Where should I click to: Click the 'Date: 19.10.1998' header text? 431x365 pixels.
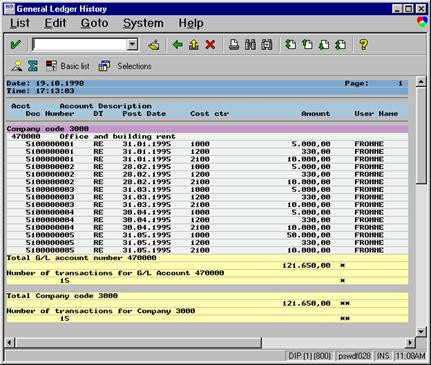pos(45,83)
